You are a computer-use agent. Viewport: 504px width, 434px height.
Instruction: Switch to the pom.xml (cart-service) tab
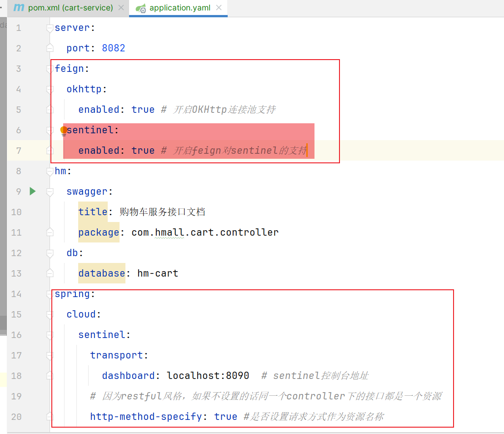point(70,8)
